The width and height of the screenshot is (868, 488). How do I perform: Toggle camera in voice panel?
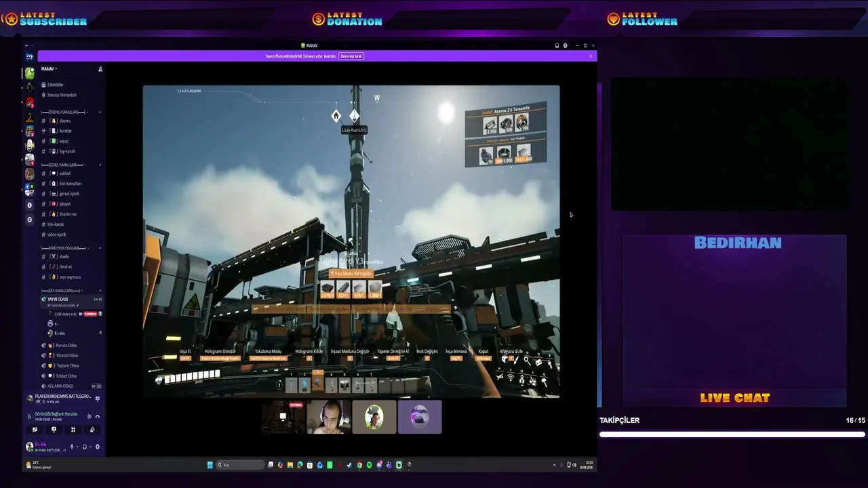coord(35,429)
